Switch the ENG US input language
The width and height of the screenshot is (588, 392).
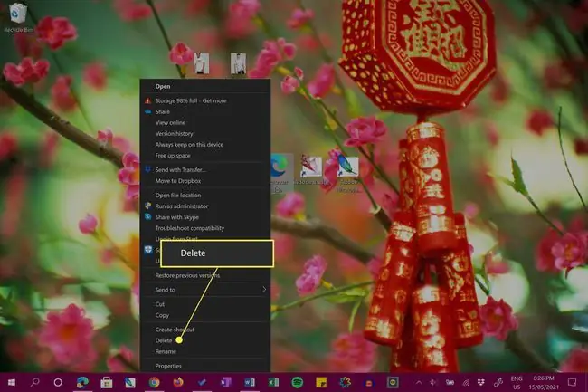point(517,382)
